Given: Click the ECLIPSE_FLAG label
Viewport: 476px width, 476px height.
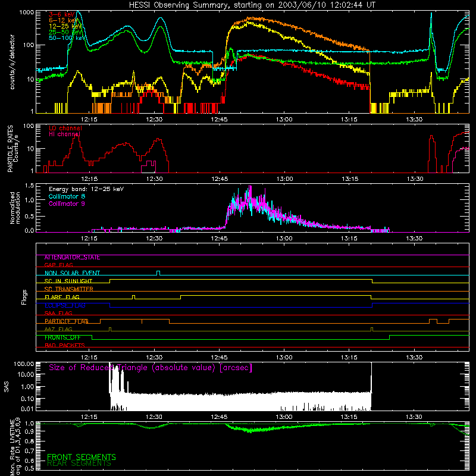Looking at the screenshot, I should click(65, 305).
